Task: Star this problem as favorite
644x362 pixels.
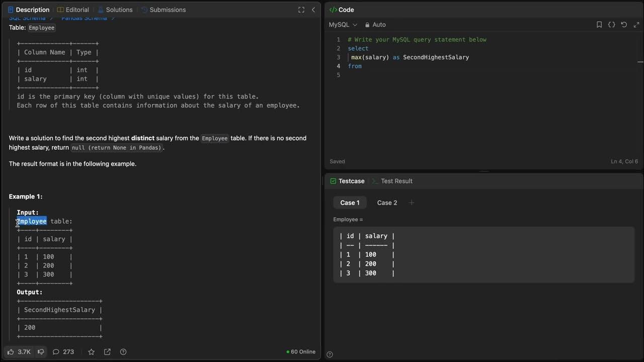Action: click(x=91, y=352)
